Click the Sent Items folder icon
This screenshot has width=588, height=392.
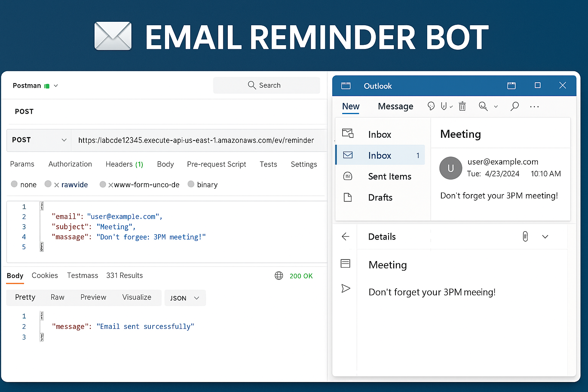(348, 176)
